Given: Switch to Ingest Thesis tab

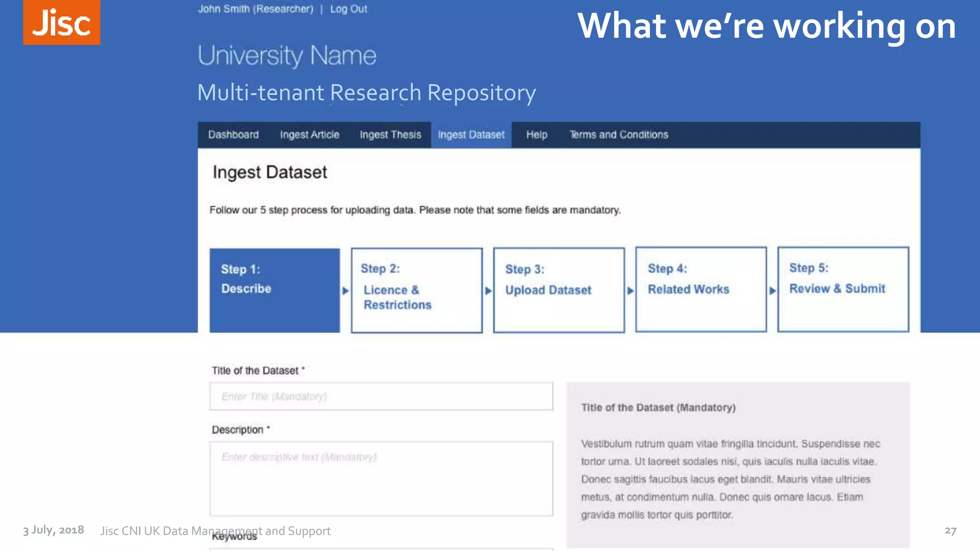Looking at the screenshot, I should 390,135.
